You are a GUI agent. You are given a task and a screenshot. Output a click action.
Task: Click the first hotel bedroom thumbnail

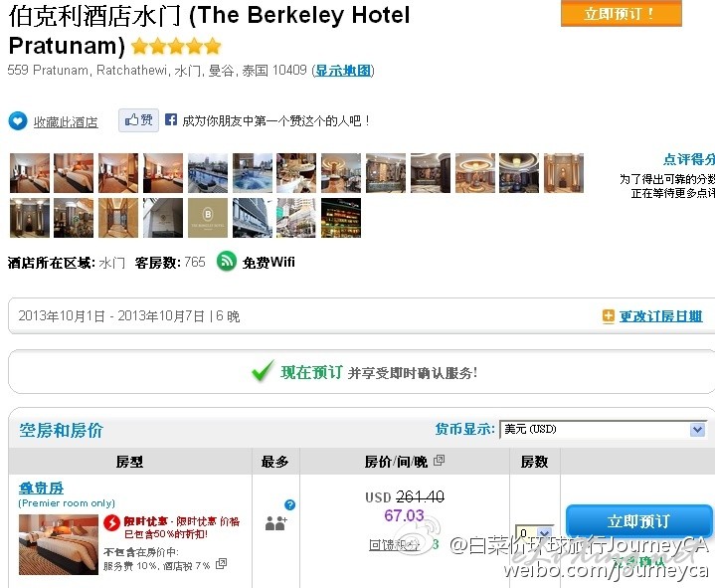point(30,173)
